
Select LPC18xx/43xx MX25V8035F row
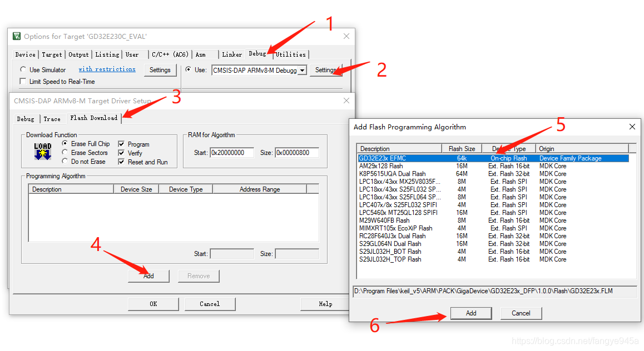493,182
